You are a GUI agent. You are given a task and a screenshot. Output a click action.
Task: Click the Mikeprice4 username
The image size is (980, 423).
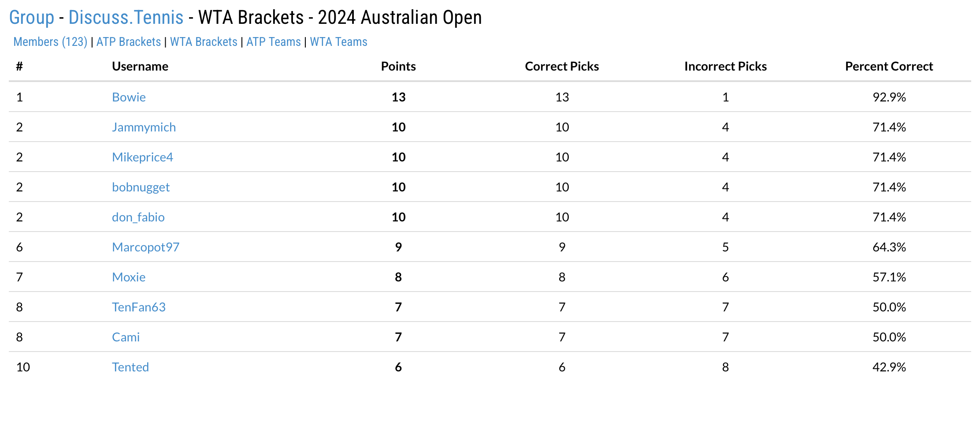click(x=142, y=157)
